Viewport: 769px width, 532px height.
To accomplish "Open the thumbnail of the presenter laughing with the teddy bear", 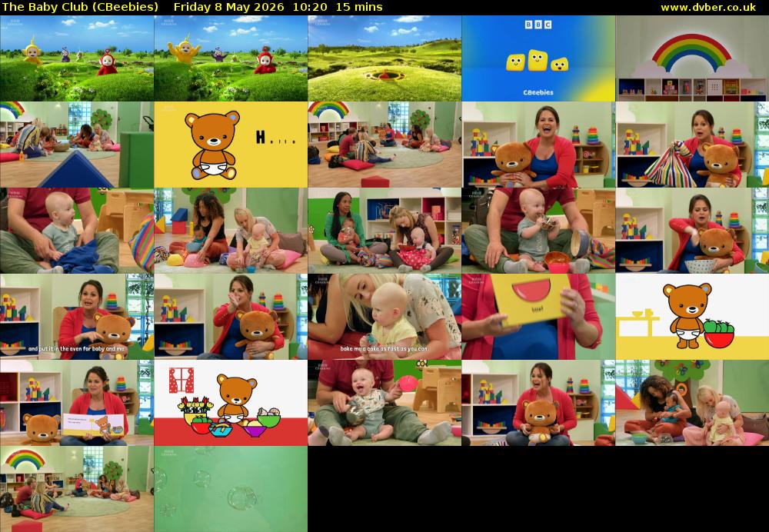I will [538, 145].
